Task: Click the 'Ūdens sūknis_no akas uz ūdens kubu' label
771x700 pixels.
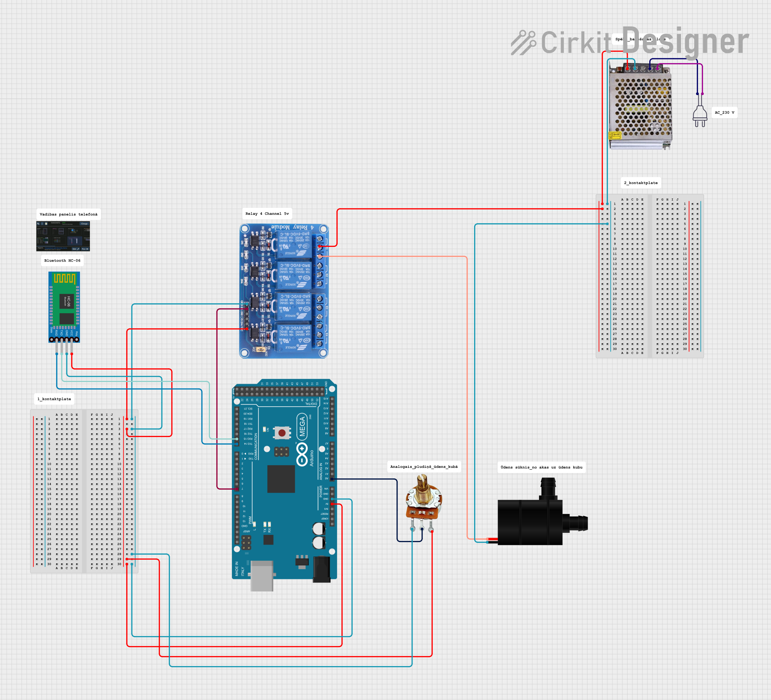Action: (x=541, y=467)
